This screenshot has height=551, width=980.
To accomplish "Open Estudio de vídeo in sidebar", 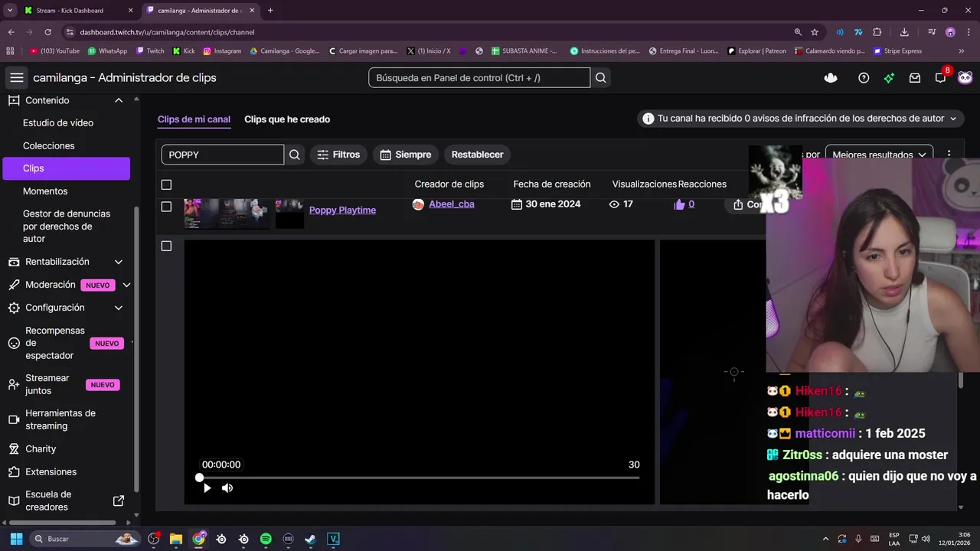I will (58, 122).
